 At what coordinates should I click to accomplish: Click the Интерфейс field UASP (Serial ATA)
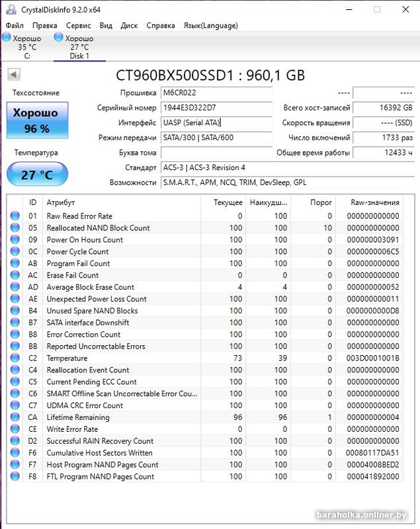coord(216,122)
